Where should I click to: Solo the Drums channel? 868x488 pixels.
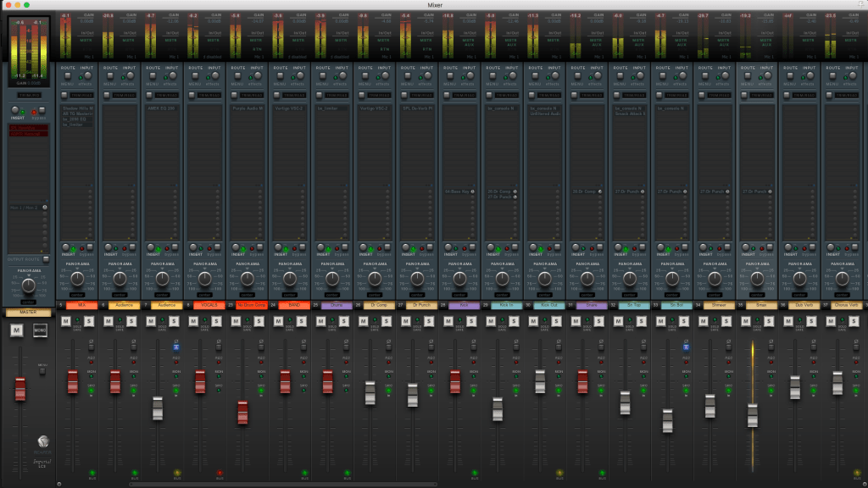(343, 321)
